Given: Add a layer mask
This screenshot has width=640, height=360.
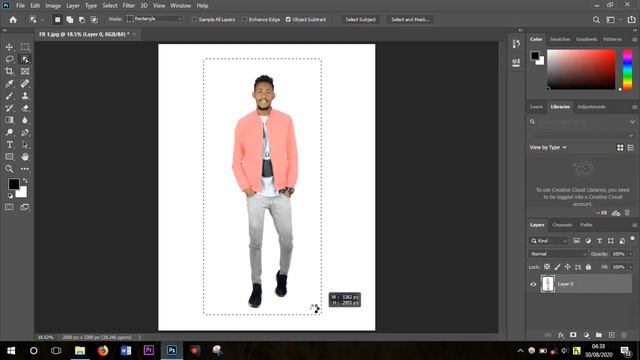Looking at the screenshot, I should tap(573, 335).
